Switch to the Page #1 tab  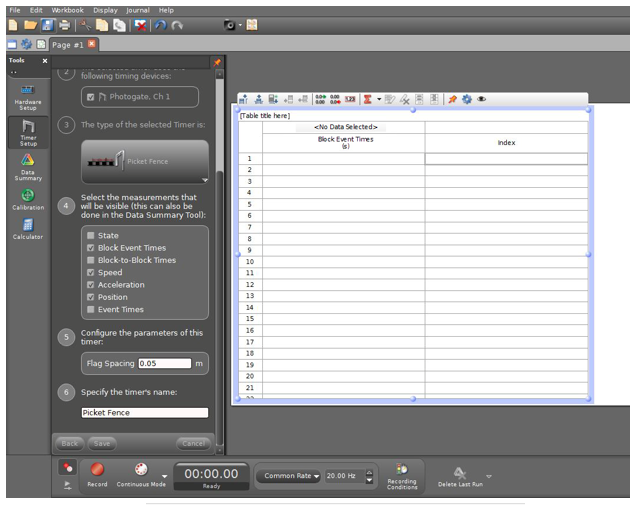point(68,44)
